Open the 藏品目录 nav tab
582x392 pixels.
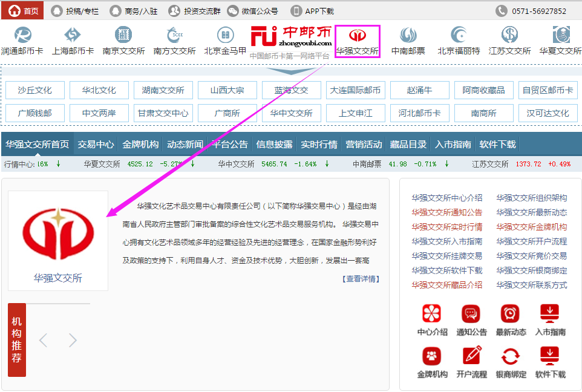(x=408, y=145)
